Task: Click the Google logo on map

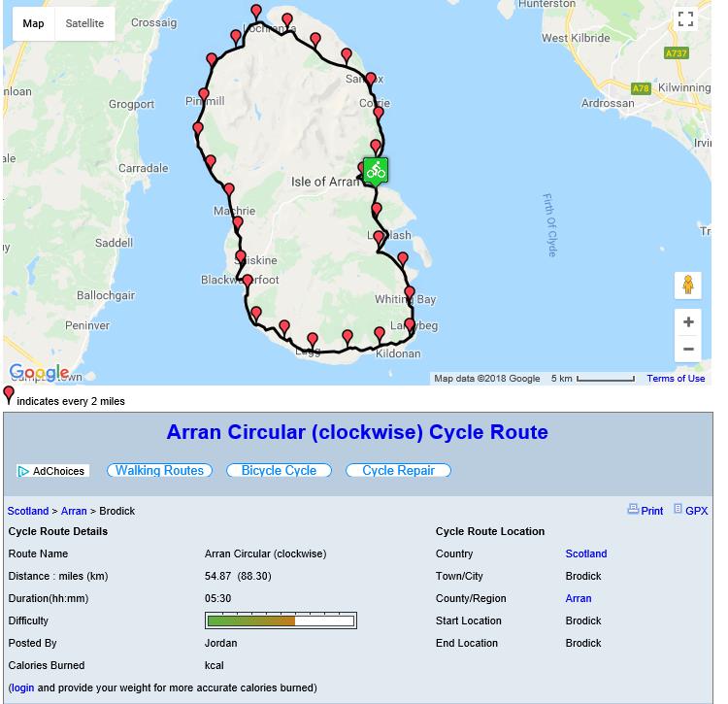Action: 39,372
